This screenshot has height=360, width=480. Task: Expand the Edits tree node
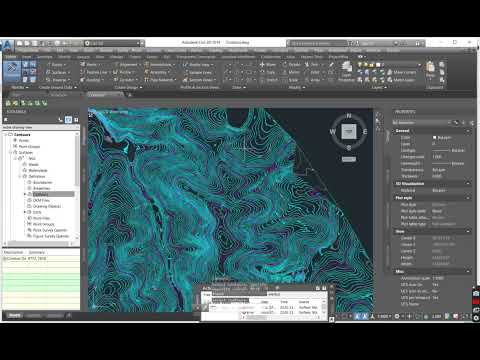(x=25, y=212)
